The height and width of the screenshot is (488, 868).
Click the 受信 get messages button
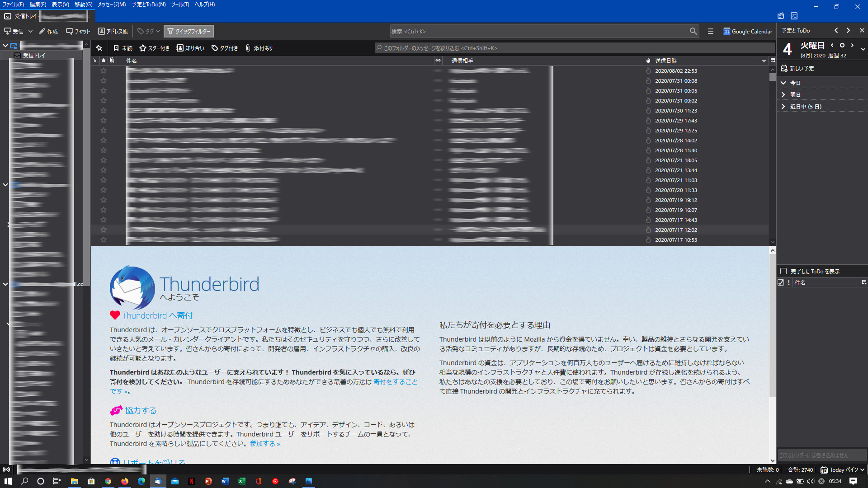click(14, 31)
